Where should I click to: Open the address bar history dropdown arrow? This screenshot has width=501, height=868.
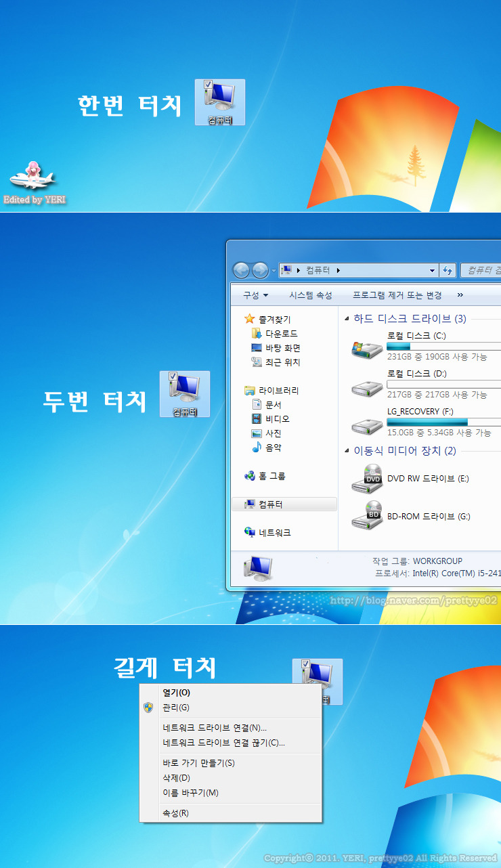[x=433, y=271]
